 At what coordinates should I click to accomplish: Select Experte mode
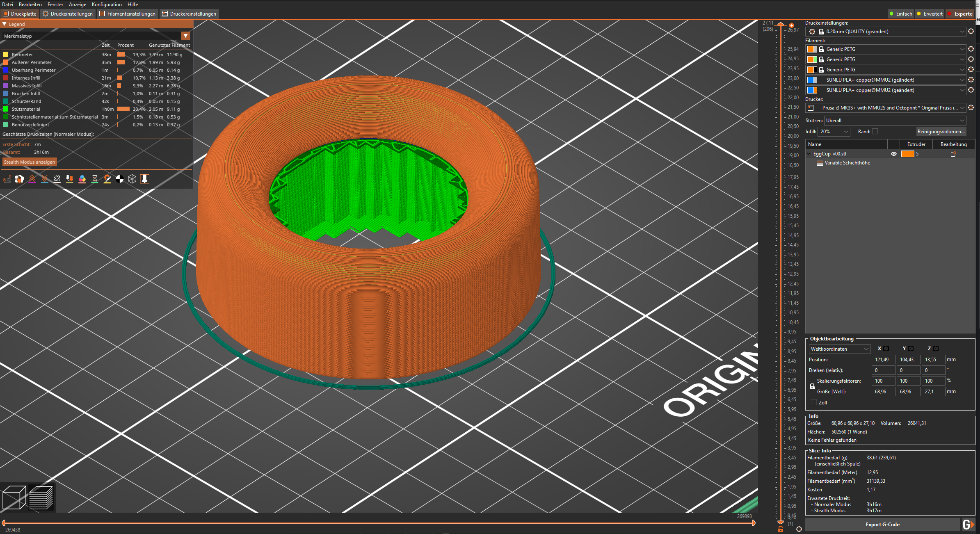(960, 14)
